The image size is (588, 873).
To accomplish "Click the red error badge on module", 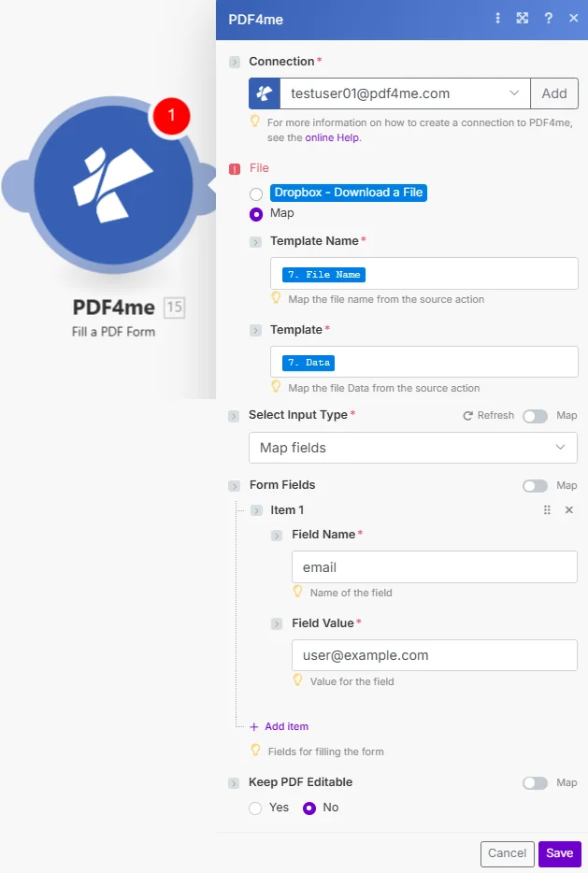I will click(x=171, y=115).
